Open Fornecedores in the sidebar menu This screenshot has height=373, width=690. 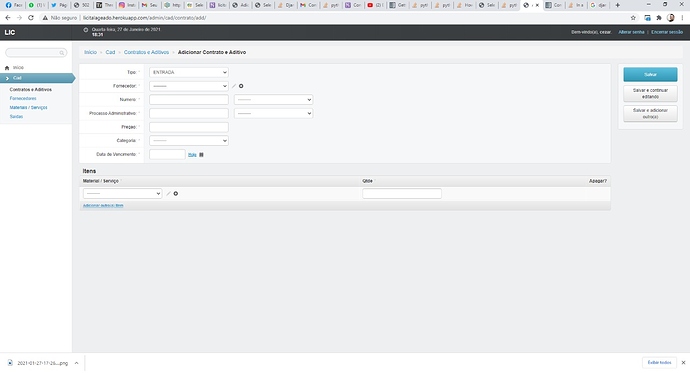coord(23,99)
